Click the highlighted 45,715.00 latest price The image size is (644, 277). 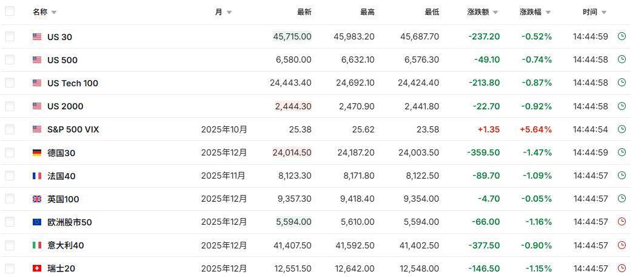[292, 36]
